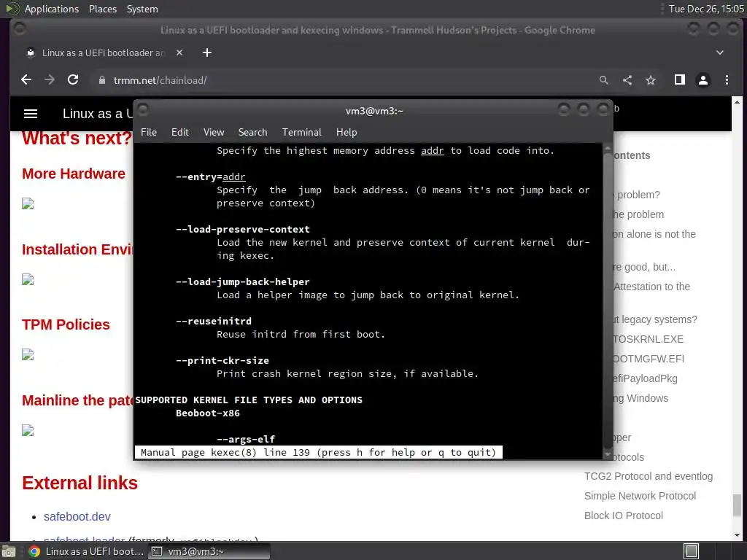The image size is (747, 560).
Task: Open the terminal Help menu
Action: pos(347,133)
